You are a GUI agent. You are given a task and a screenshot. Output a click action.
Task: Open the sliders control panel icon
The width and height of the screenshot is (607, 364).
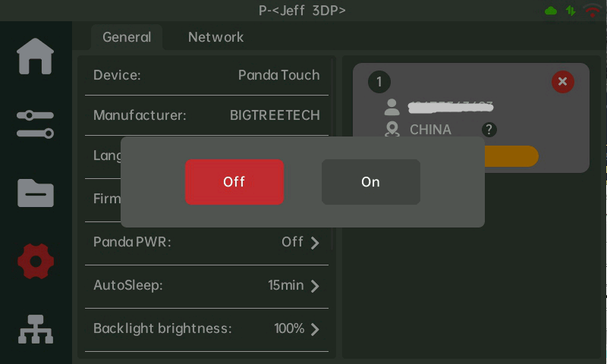coord(36,124)
